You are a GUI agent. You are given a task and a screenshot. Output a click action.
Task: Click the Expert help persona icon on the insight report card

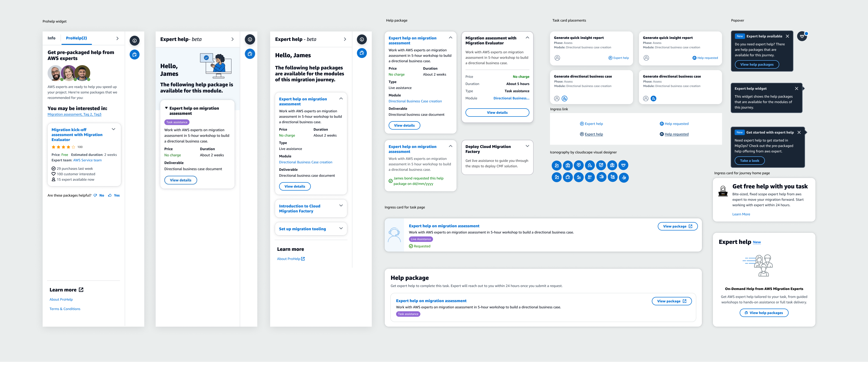coord(557,57)
